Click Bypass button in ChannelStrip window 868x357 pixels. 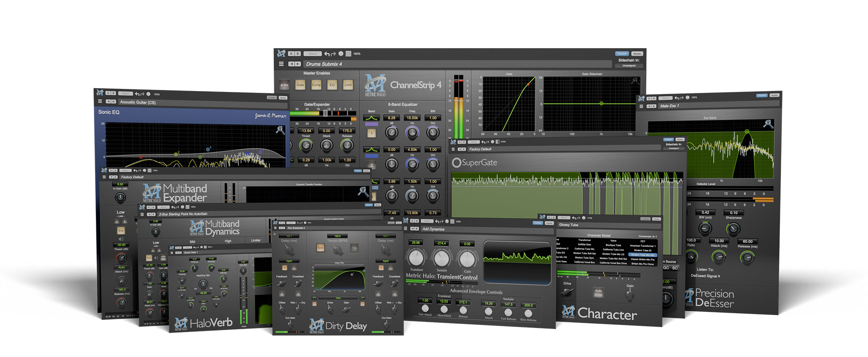tap(637, 54)
